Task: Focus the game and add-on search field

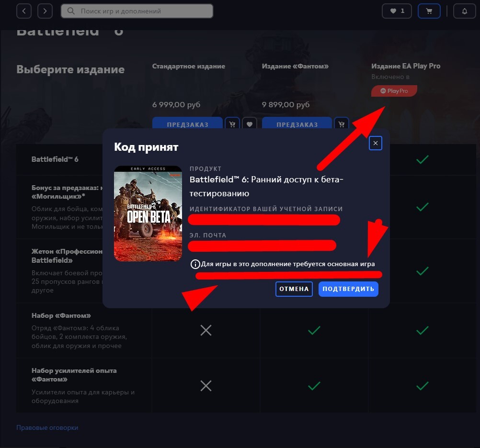Action: click(137, 11)
